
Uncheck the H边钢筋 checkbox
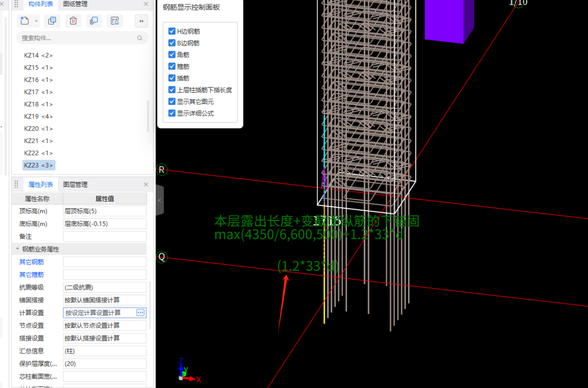(172, 31)
